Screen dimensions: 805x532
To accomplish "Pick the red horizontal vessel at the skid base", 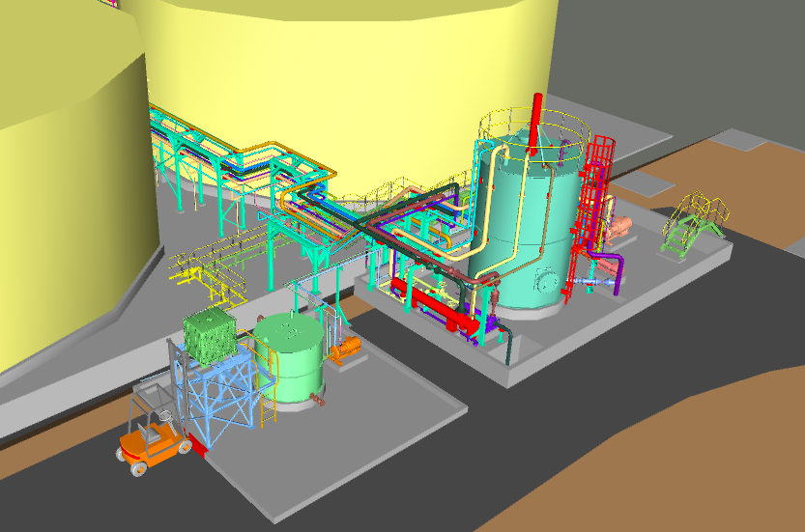I will pos(441,310).
